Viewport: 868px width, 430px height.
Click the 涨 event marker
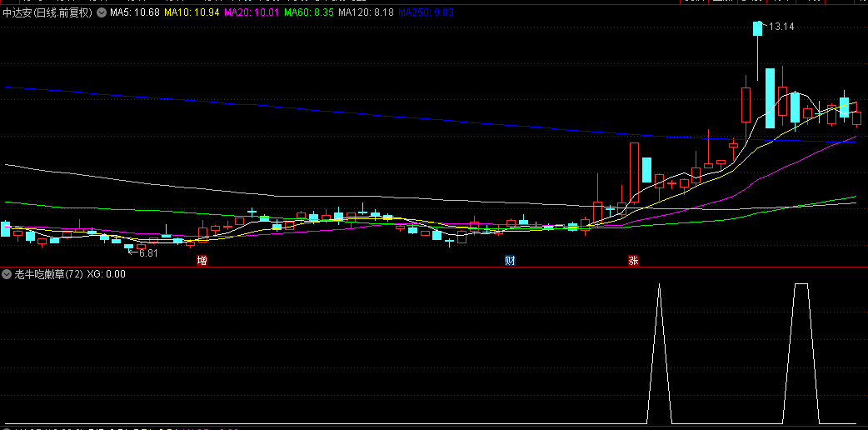pyautogui.click(x=633, y=261)
